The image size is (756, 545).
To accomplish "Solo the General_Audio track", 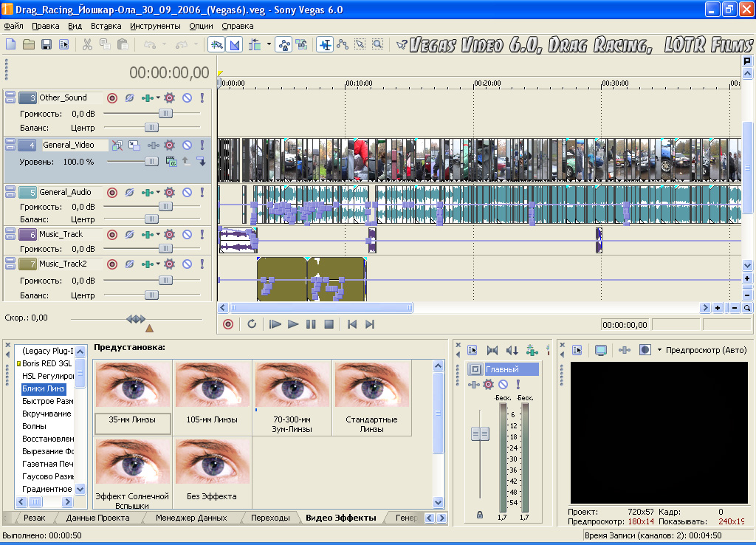I will tap(202, 193).
